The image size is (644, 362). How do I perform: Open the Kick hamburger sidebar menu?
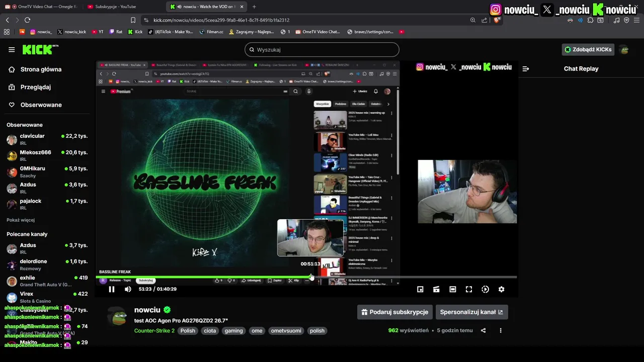tap(12, 49)
